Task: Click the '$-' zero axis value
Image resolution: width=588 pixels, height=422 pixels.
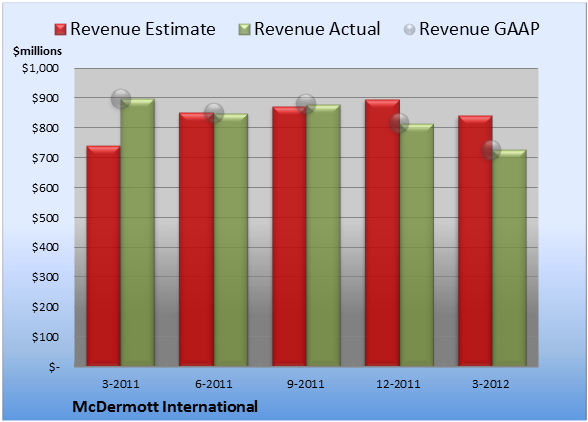Action: [x=54, y=367]
